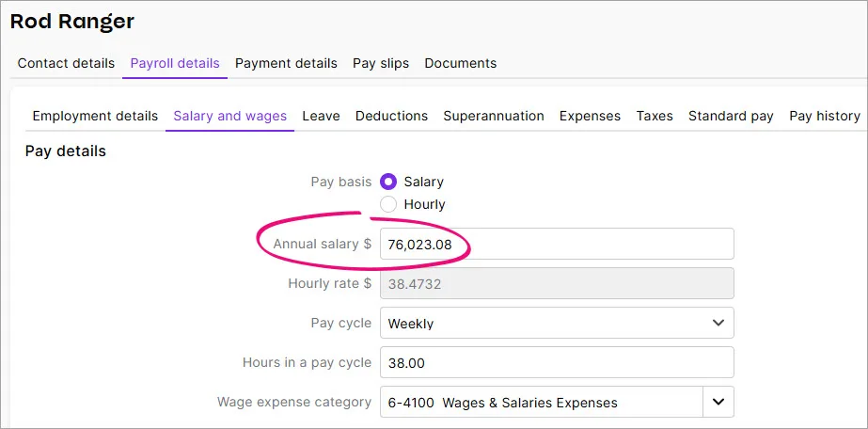Open the Pay history sub-tab
This screenshot has width=868, height=429.
pos(825,116)
